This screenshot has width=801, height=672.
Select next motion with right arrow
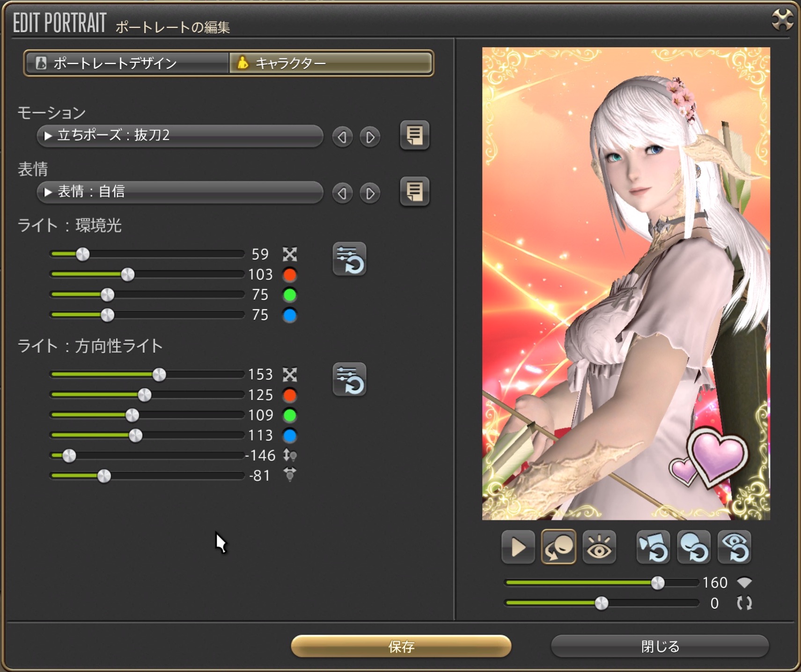click(370, 137)
